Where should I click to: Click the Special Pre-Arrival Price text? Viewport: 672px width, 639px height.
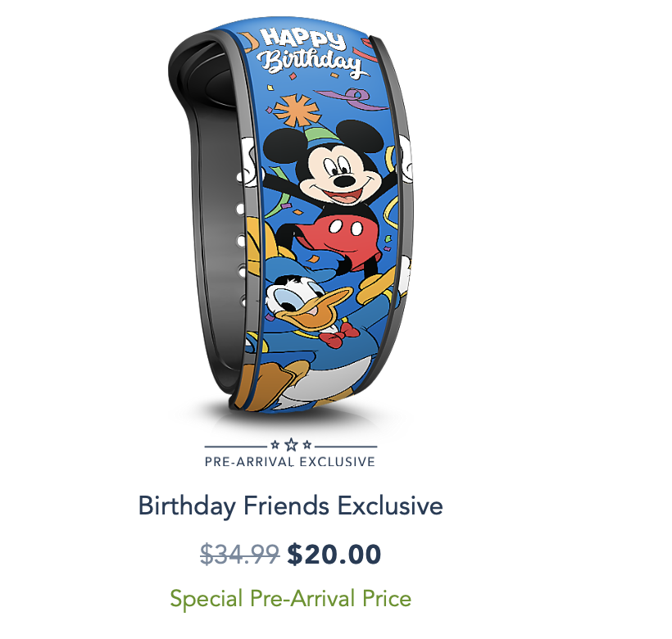coord(291,598)
